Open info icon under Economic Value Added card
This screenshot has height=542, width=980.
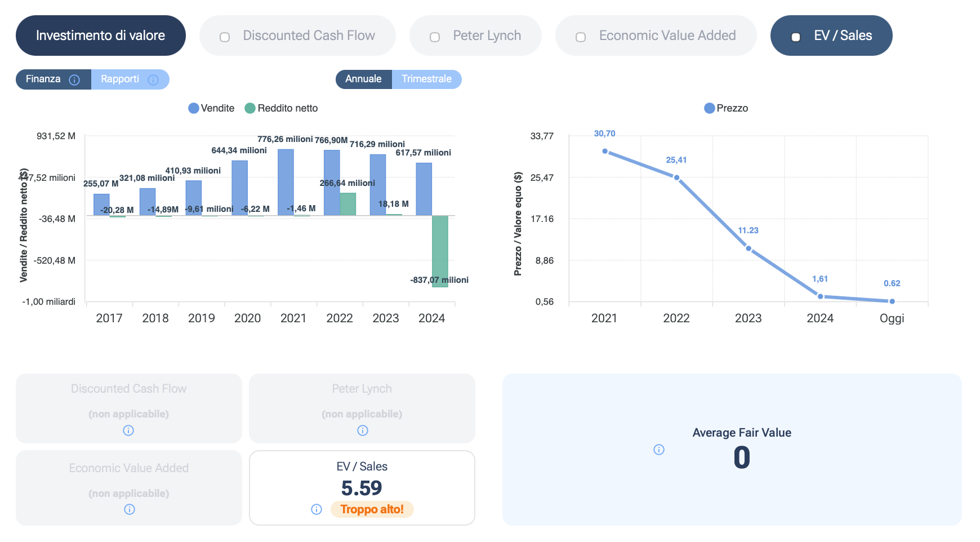coord(129,509)
